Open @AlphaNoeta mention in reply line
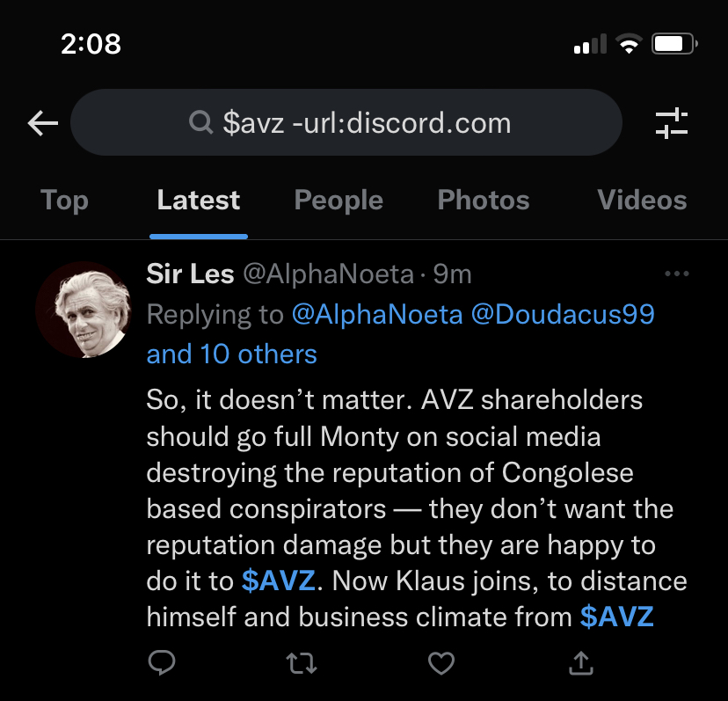The width and height of the screenshot is (728, 701). [376, 314]
